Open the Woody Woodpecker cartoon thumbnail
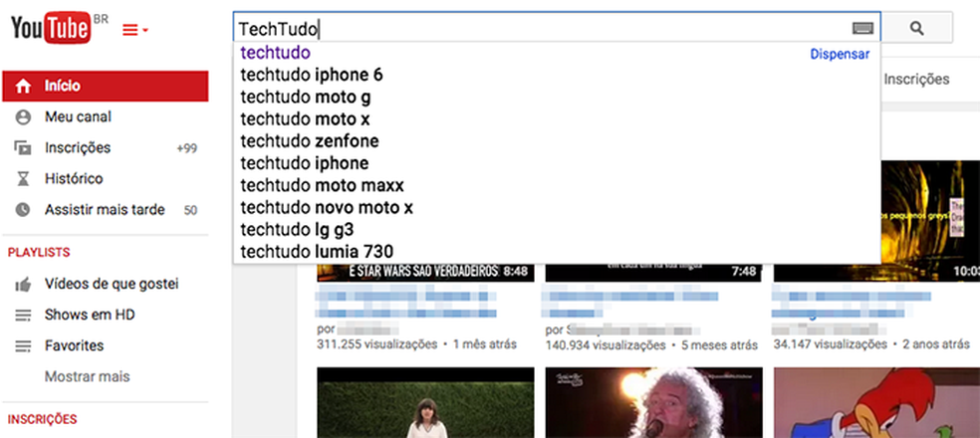The height and width of the screenshot is (438, 980). click(876, 402)
